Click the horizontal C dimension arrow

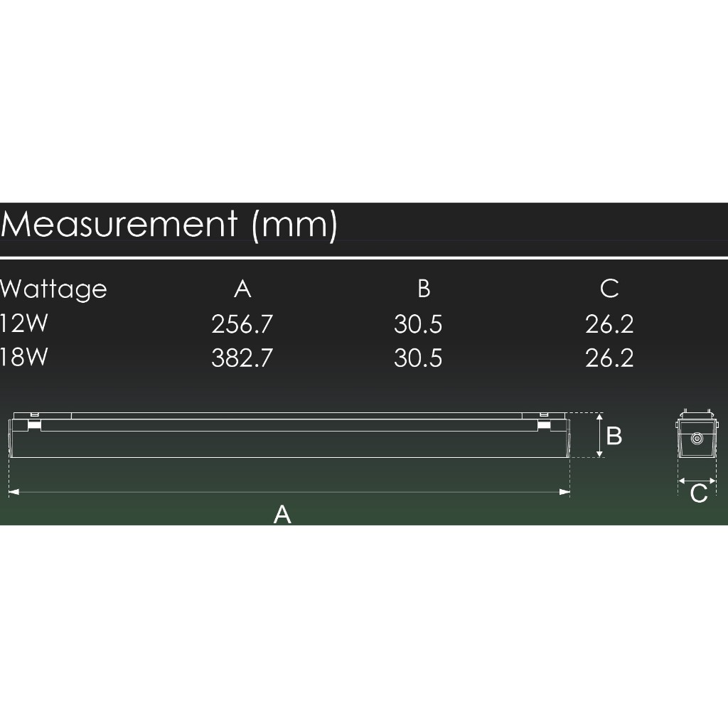697,481
